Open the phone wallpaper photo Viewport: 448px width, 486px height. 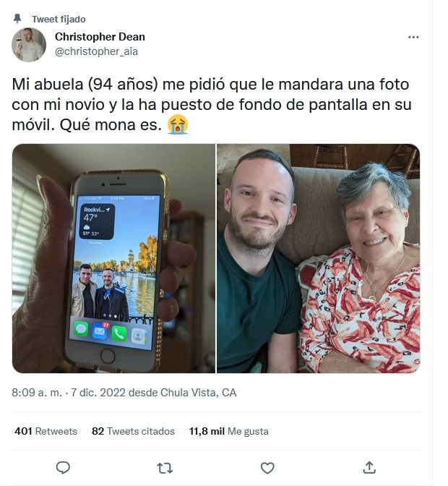coord(113,258)
